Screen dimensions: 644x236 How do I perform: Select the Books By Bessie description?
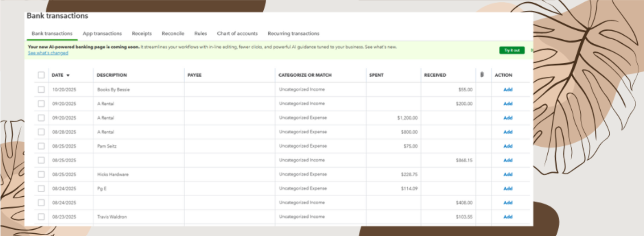[x=113, y=89]
